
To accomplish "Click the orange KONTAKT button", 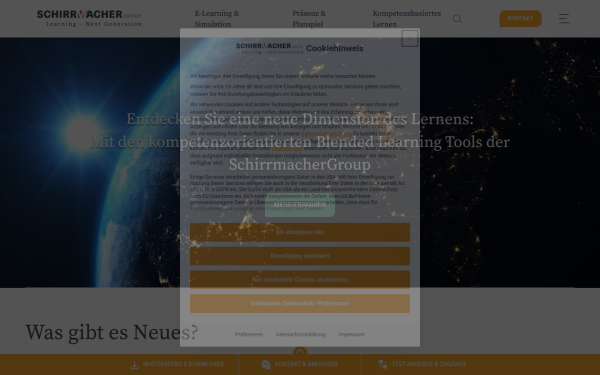I will click(520, 18).
